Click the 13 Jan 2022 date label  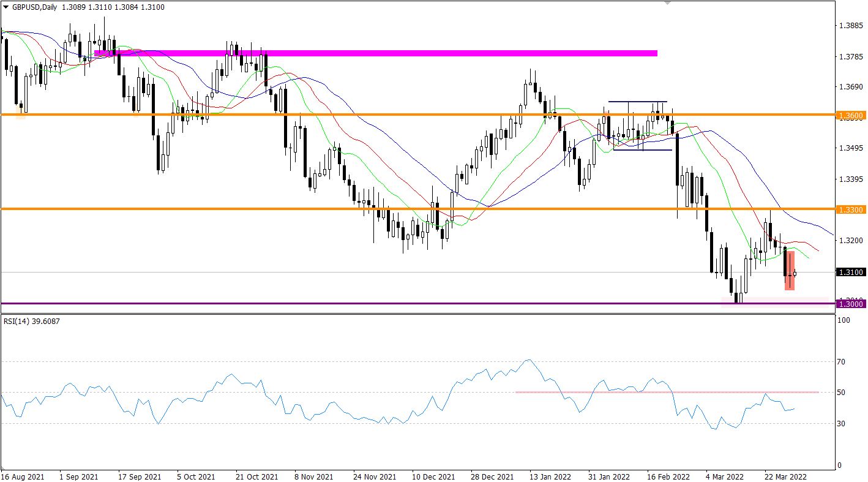tap(550, 476)
